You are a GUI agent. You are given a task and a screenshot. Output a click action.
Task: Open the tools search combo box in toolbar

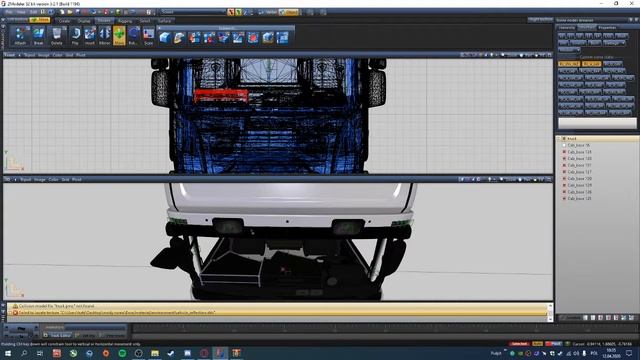193,12
